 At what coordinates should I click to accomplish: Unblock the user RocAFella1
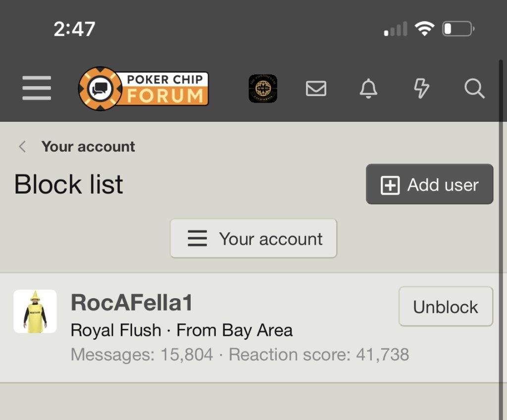pos(446,307)
